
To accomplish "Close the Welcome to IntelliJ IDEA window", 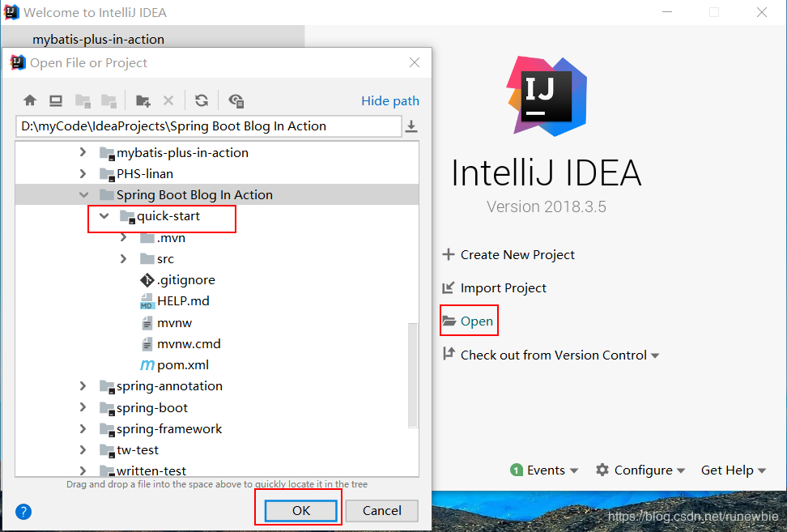I will [761, 12].
